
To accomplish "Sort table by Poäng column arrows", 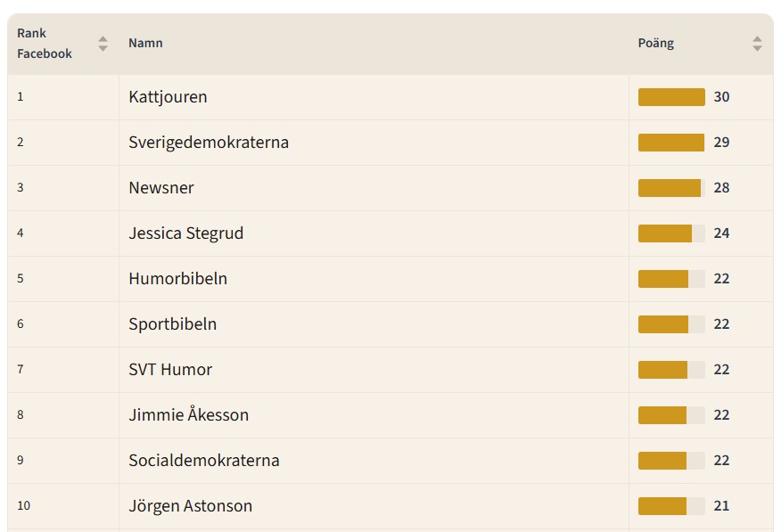I will coord(757,44).
